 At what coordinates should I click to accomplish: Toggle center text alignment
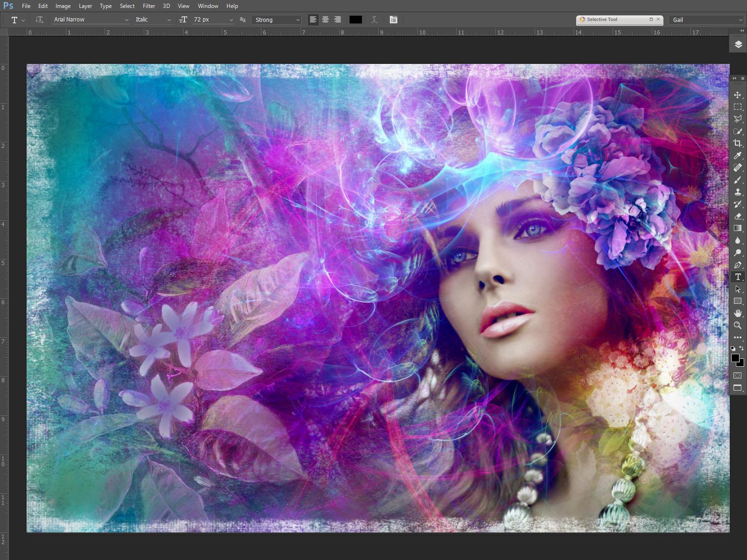coord(325,20)
